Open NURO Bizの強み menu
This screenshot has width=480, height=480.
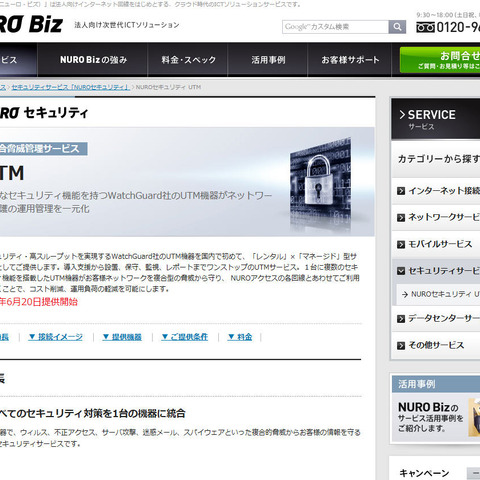(x=93, y=60)
